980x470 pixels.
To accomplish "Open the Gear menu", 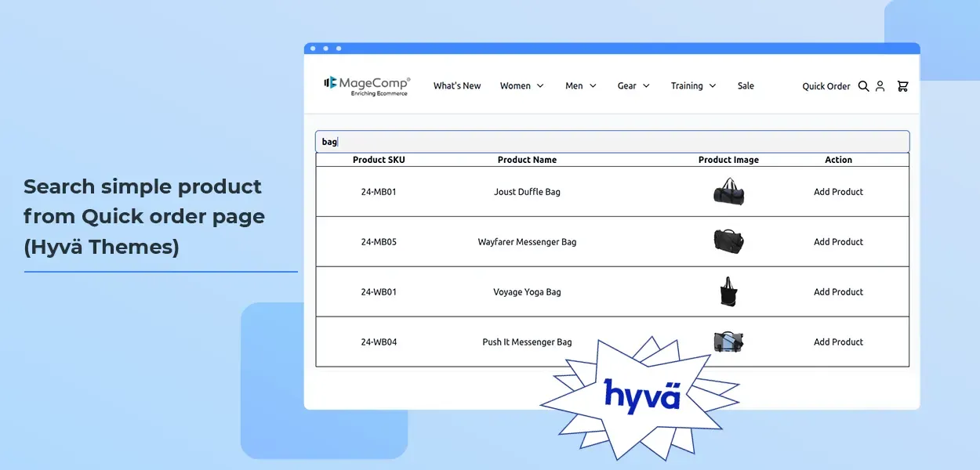I will pos(626,86).
